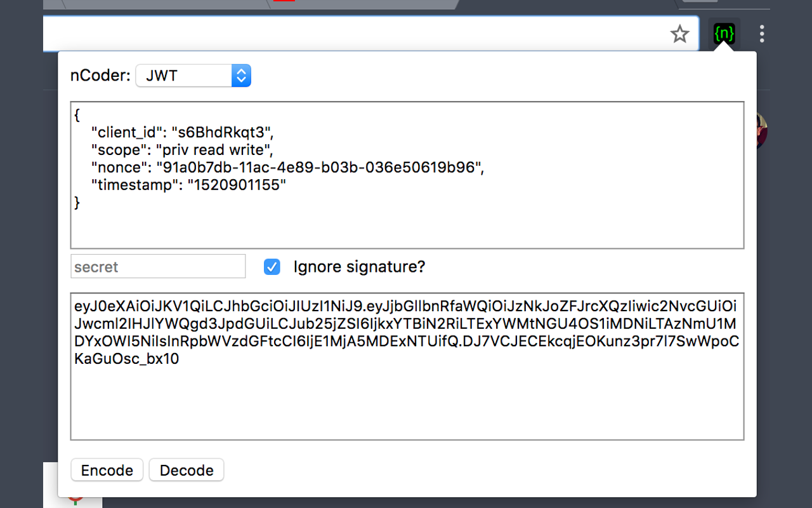
Task: Click the token's last line KaGuOsc_bx10
Action: [127, 359]
